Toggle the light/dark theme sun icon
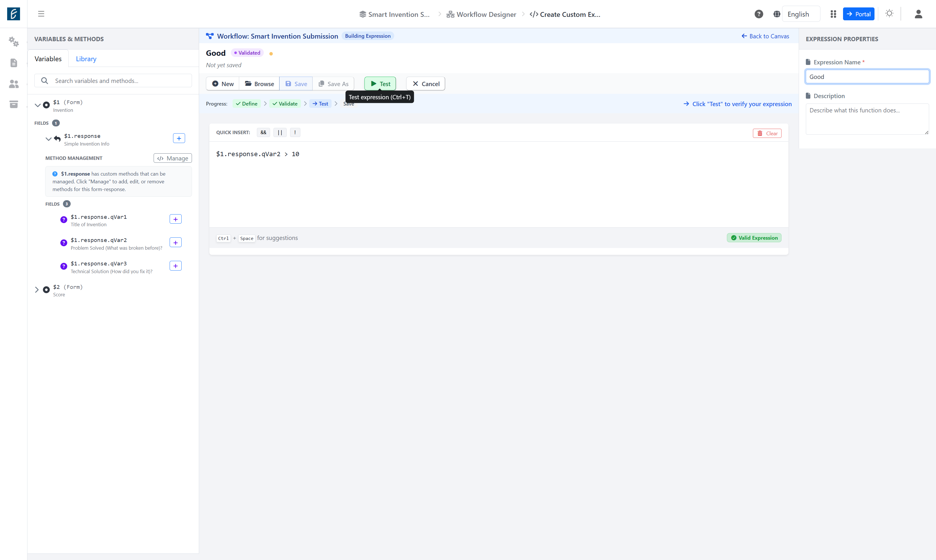Viewport: 936px width, 560px height. [889, 13]
